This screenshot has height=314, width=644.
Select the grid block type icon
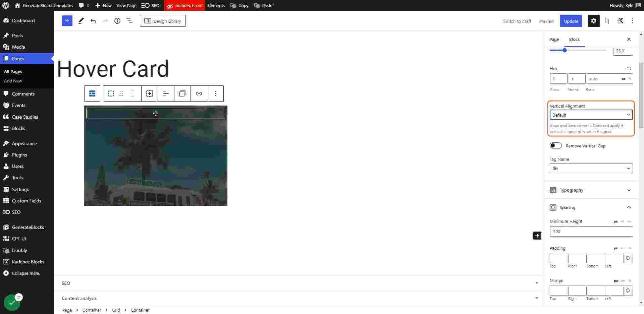[x=92, y=93]
